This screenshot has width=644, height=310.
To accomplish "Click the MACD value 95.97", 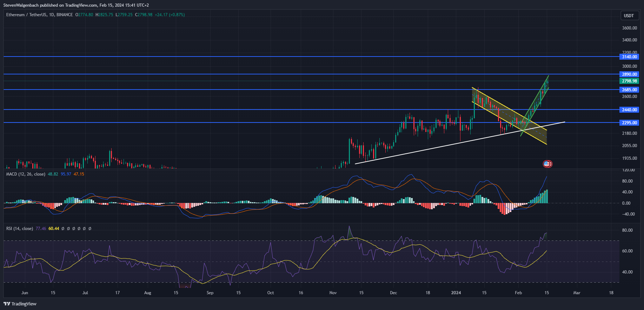I will pyautogui.click(x=66, y=174).
